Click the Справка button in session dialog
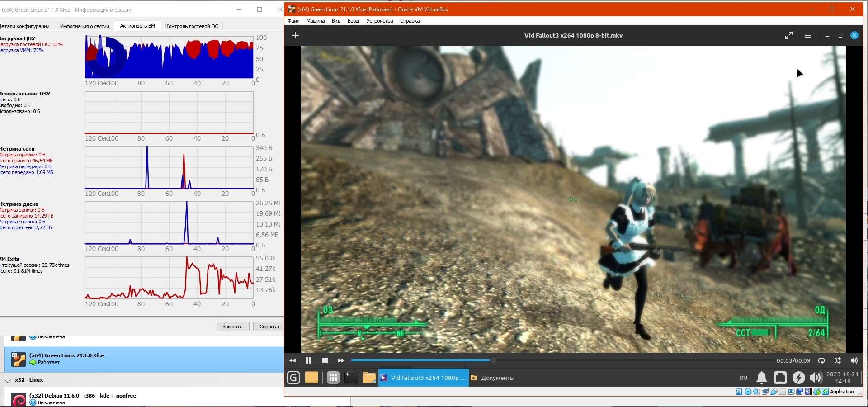868x407 pixels. (269, 327)
